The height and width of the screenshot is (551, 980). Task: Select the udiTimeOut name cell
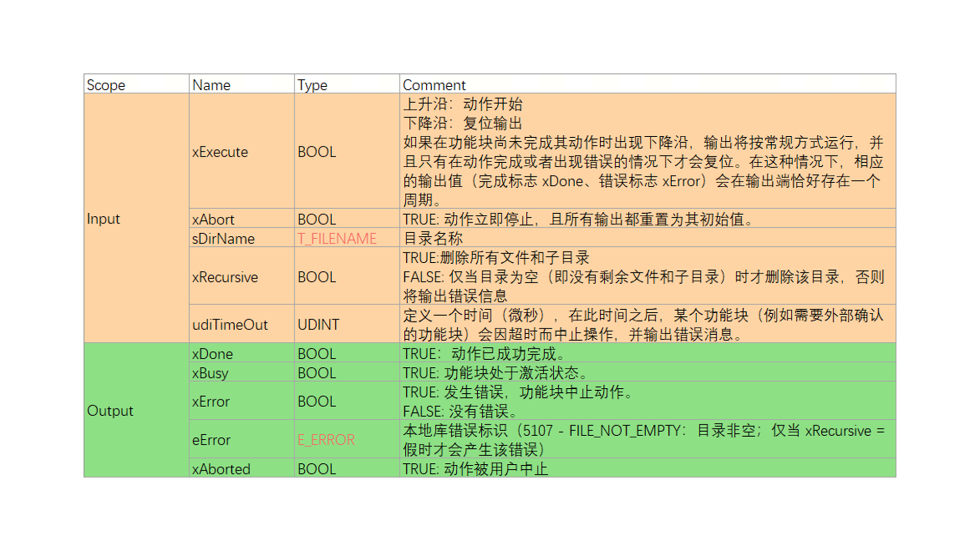230,324
